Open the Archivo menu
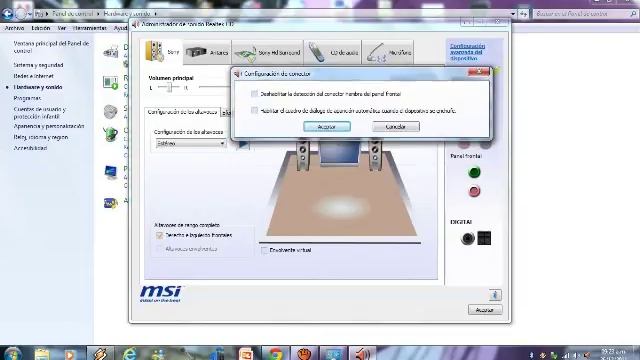The image size is (640, 360). pos(14,28)
